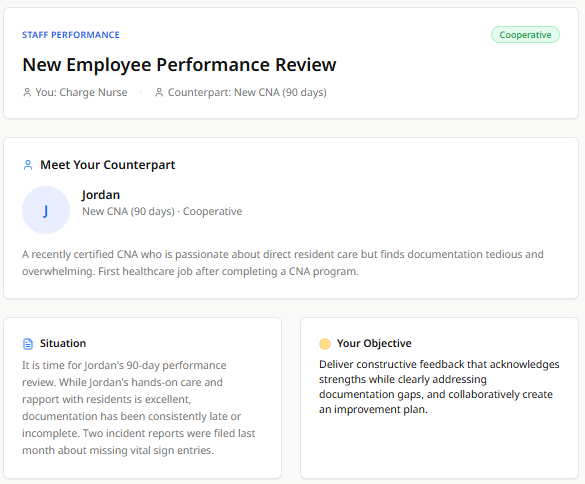
Task: Click the STAFF PERFORMANCE category label
Action: [x=71, y=35]
